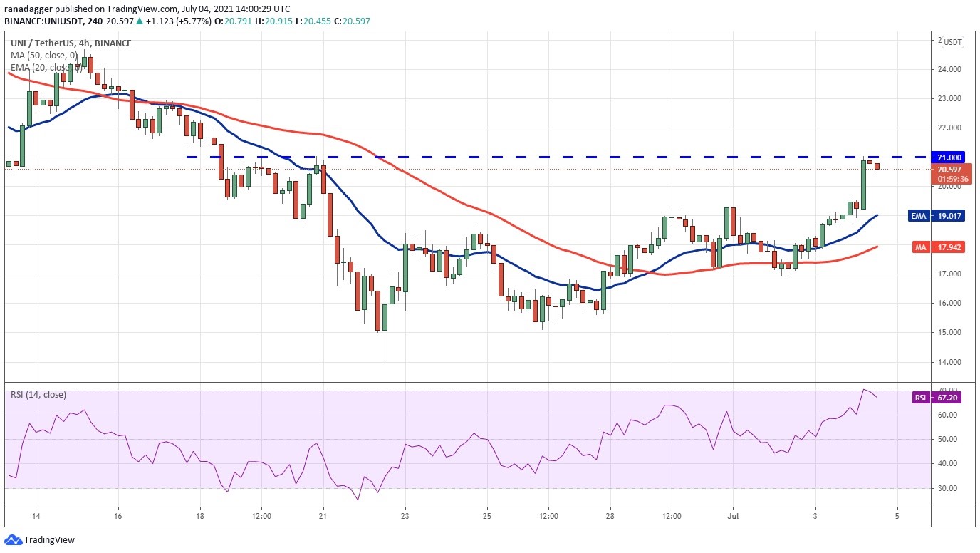The image size is (980, 553).
Task: Click the USDT currency label
Action: (x=953, y=42)
